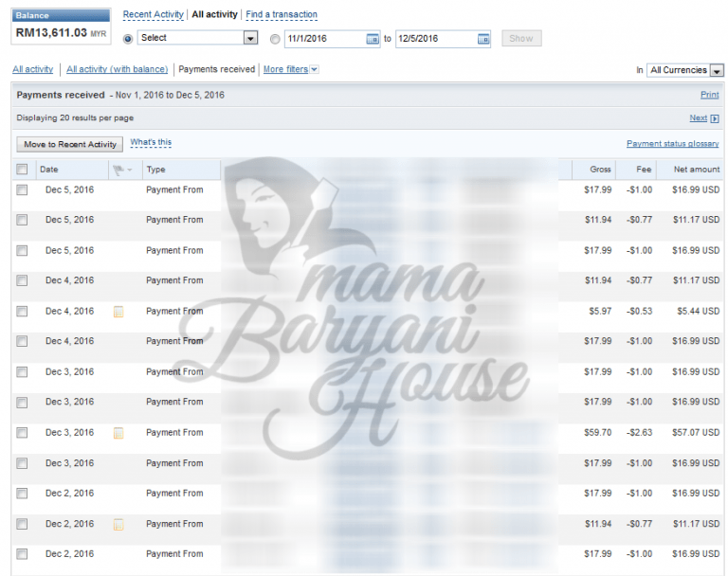Viewport: 728px width, 576px height.
Task: Open the end date calendar picker
Action: (483, 39)
